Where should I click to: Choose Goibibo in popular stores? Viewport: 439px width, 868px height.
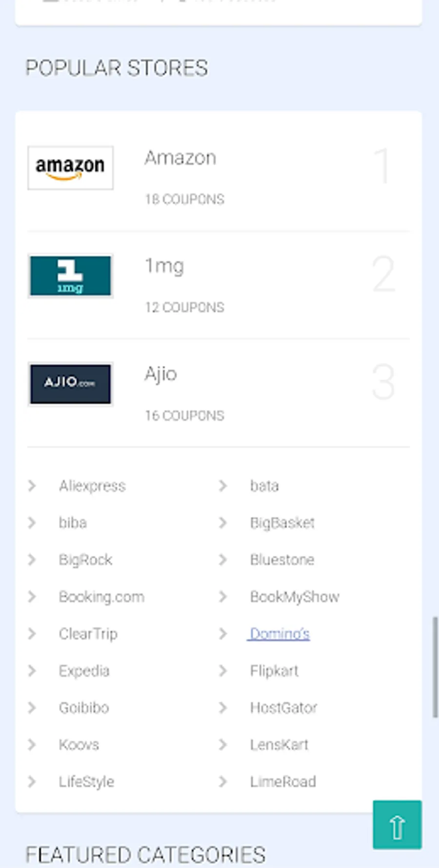(84, 707)
